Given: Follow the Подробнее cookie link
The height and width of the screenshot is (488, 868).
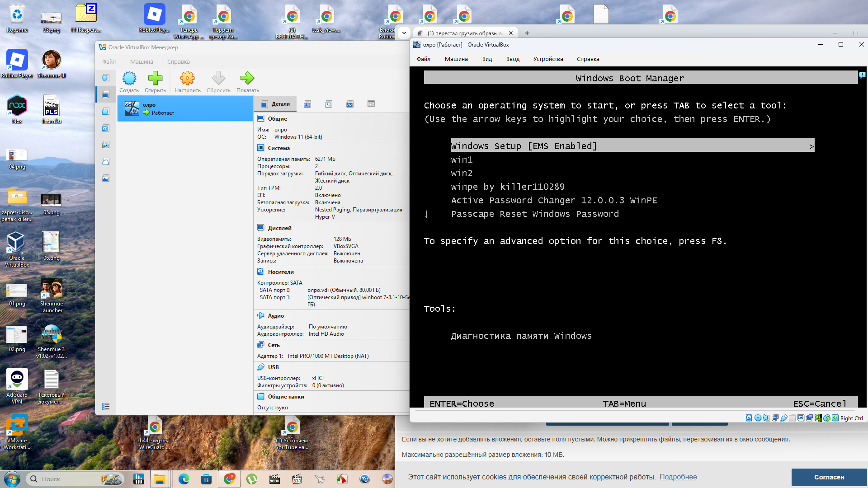Looking at the screenshot, I should [x=678, y=477].
